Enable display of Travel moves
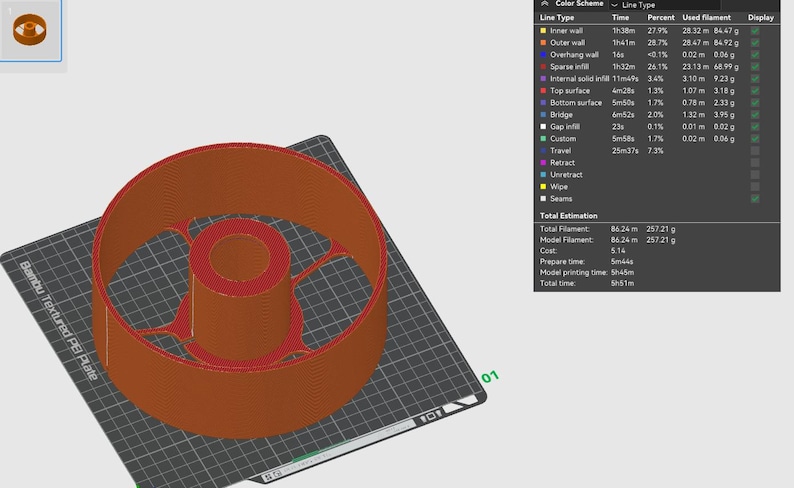 pos(755,151)
